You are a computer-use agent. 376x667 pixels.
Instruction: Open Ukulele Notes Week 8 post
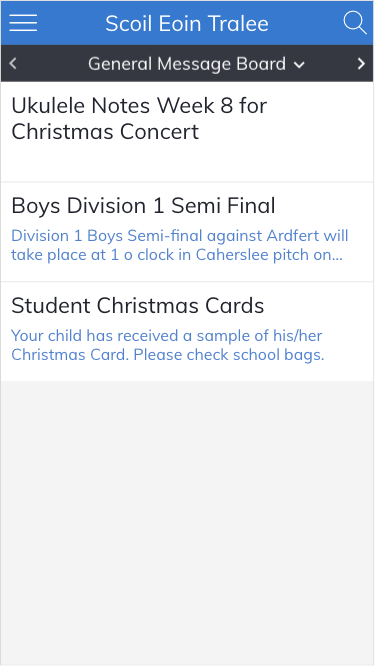pos(187,132)
